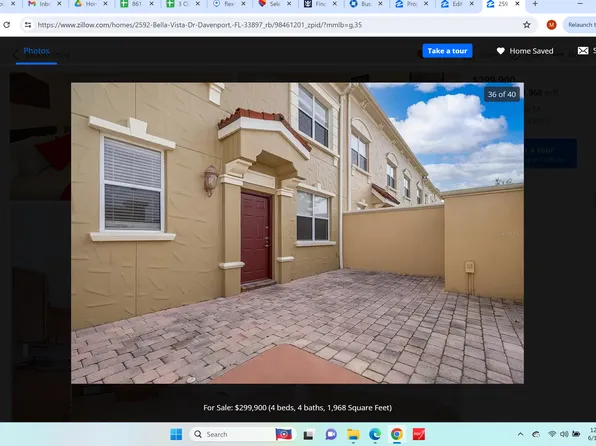Image resolution: width=596 pixels, height=446 pixels.
Task: Switch to the Find browser tab
Action: tap(315, 4)
